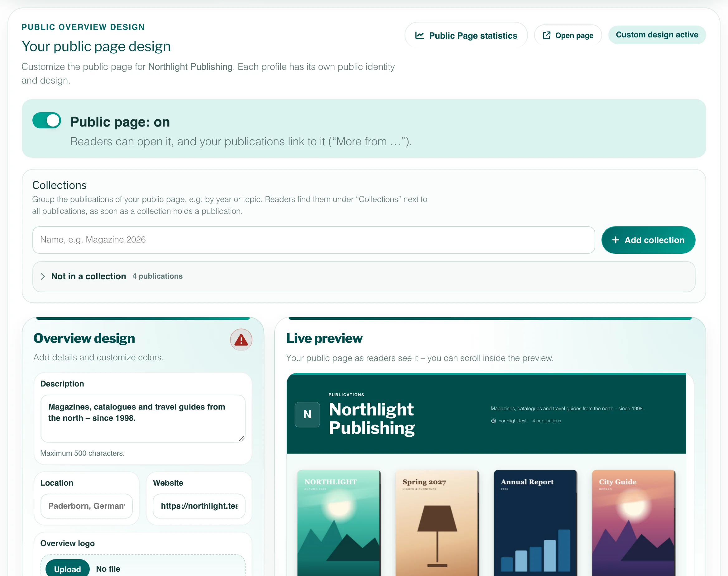
Task: Click the Add collection button
Action: 648,240
